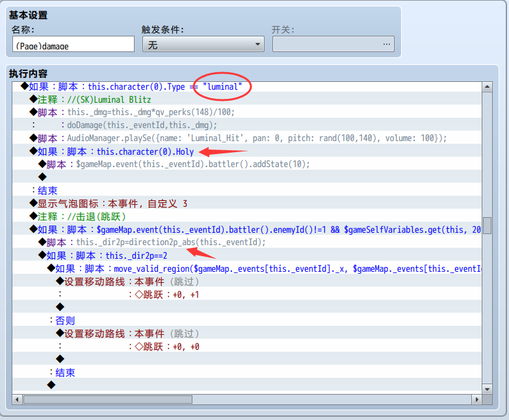The width and height of the screenshot is (509, 420).
Task: Select the battler().addState(10) script line
Action: [x=247, y=164]
